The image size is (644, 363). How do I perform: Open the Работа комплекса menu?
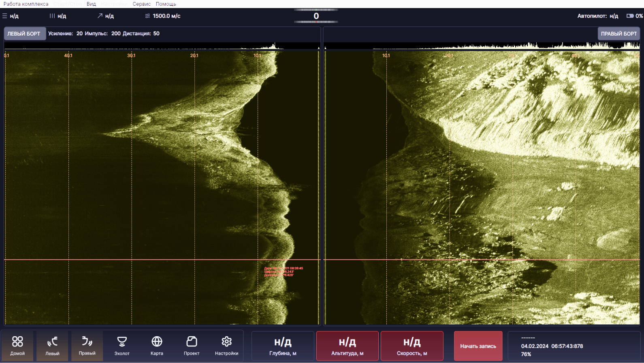point(26,4)
